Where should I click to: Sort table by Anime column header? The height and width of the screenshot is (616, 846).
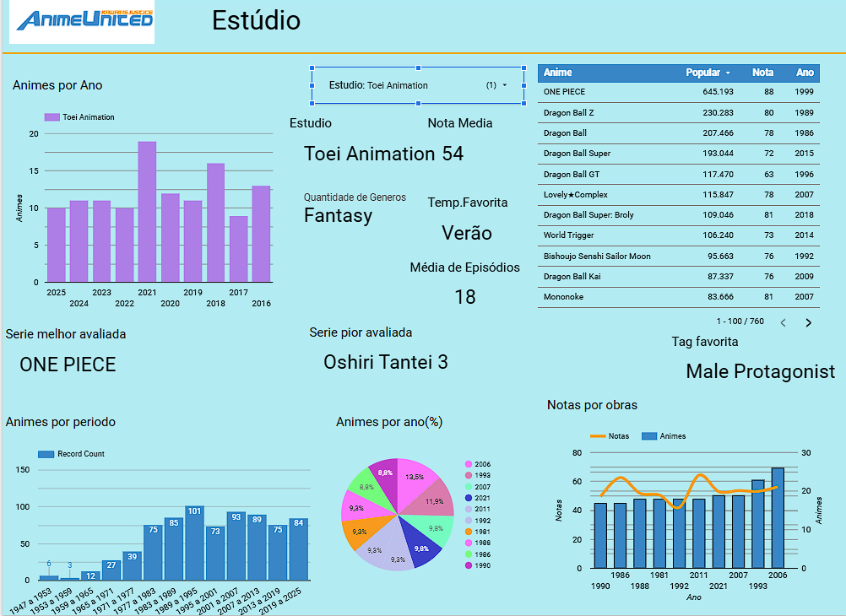[558, 73]
